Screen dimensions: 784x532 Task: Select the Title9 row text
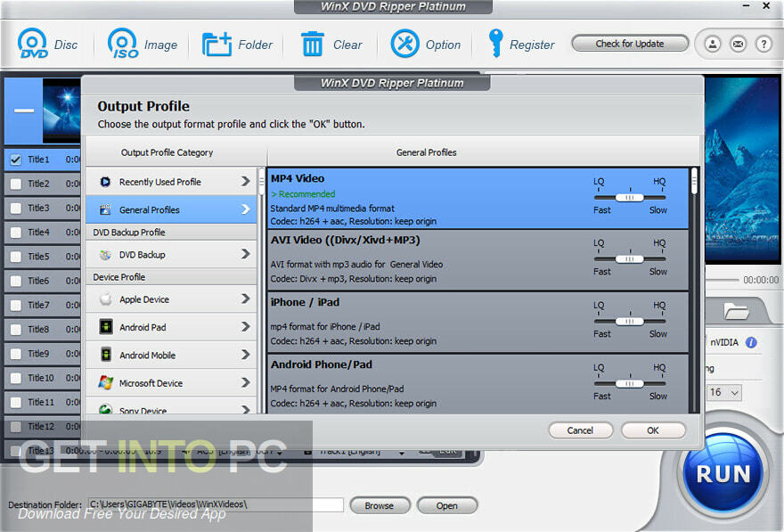click(38, 354)
